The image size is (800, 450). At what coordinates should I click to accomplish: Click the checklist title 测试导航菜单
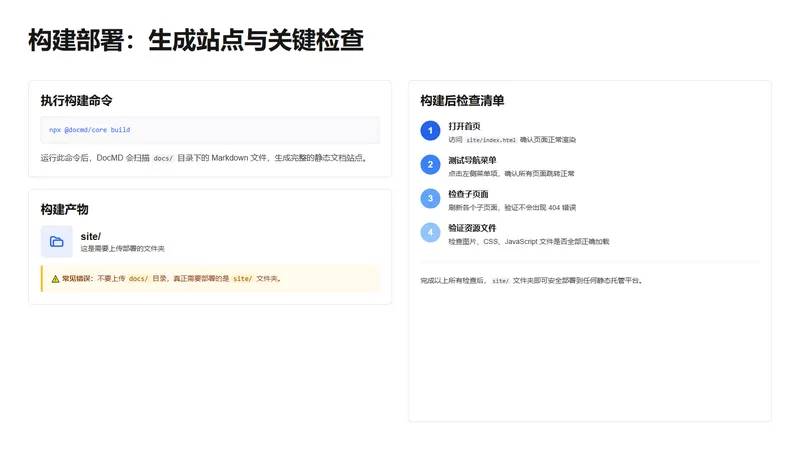click(x=472, y=160)
